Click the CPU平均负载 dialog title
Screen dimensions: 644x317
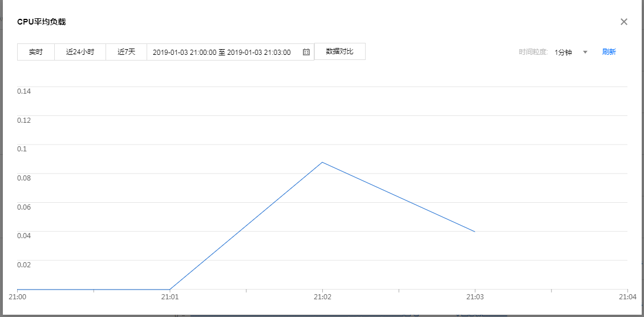(x=42, y=22)
